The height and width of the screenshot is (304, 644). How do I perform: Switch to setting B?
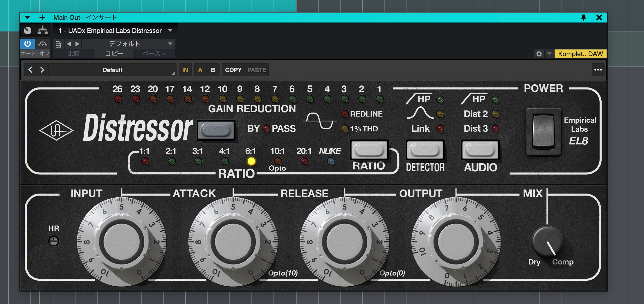click(x=213, y=70)
